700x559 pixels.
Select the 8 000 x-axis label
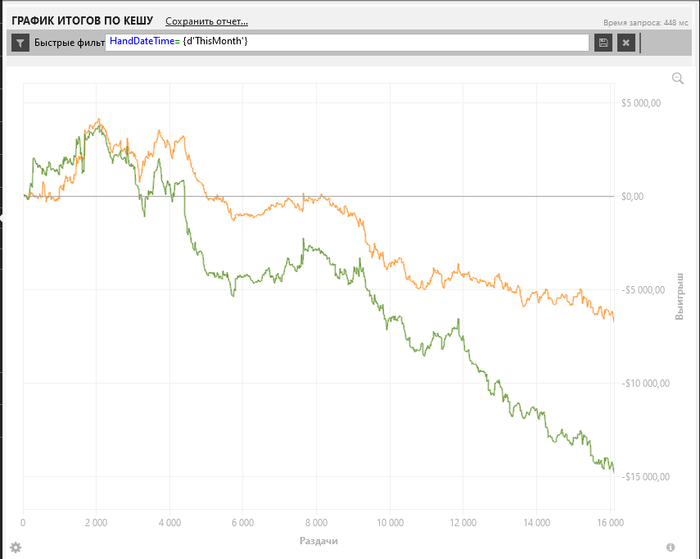pyautogui.click(x=317, y=522)
